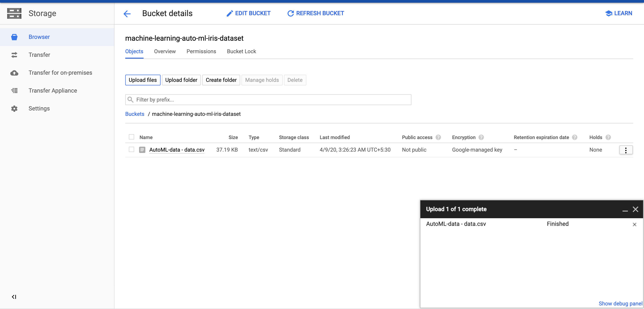Screen dimensions: 644x309
Task: Check the select-all checkbox in the Name header
Action: coord(131,137)
